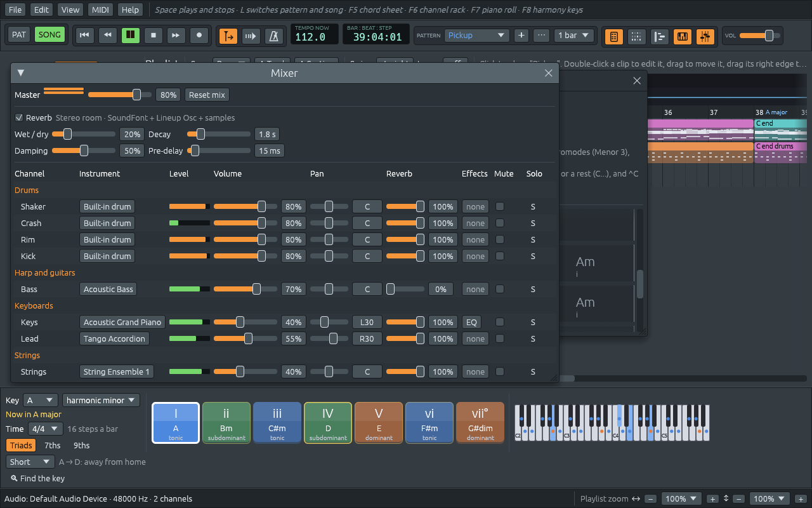
Task: Mute the Lead channel
Action: [500, 338]
